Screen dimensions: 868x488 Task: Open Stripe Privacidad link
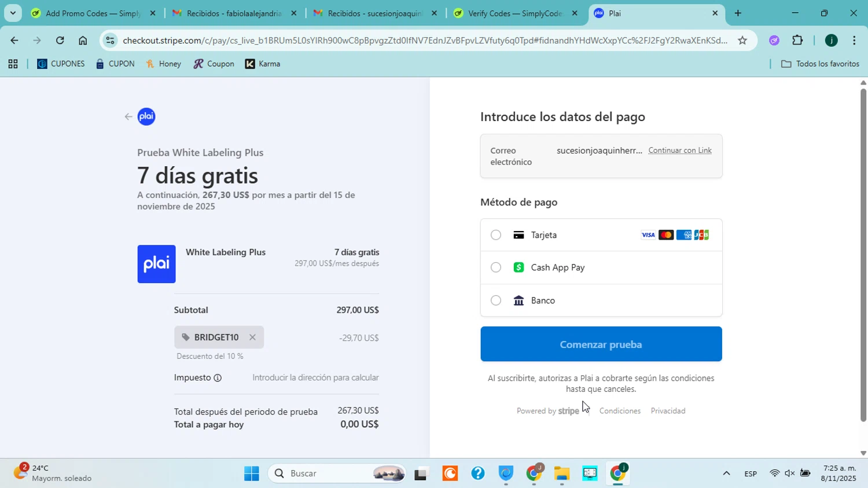[x=668, y=411]
